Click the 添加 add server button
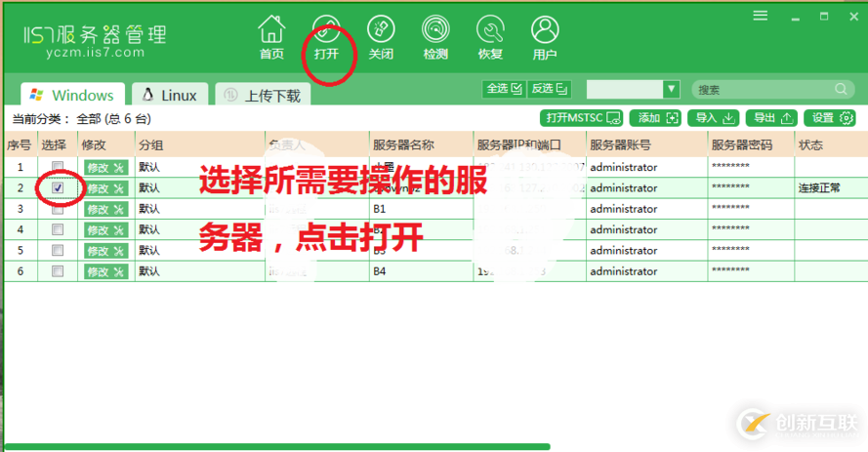The height and width of the screenshot is (452, 868). (x=655, y=118)
